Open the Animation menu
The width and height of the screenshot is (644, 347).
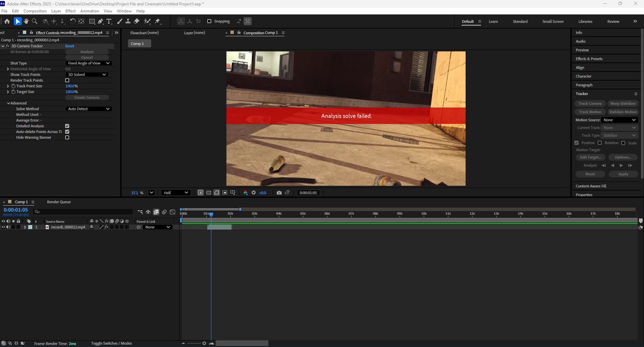click(x=89, y=11)
